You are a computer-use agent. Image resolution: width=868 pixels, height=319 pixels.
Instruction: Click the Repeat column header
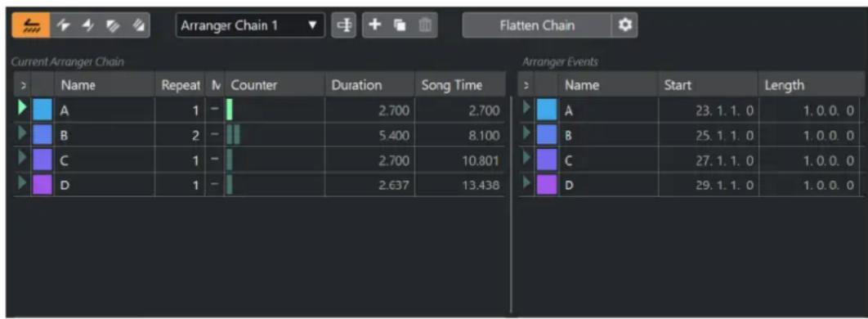click(x=181, y=85)
